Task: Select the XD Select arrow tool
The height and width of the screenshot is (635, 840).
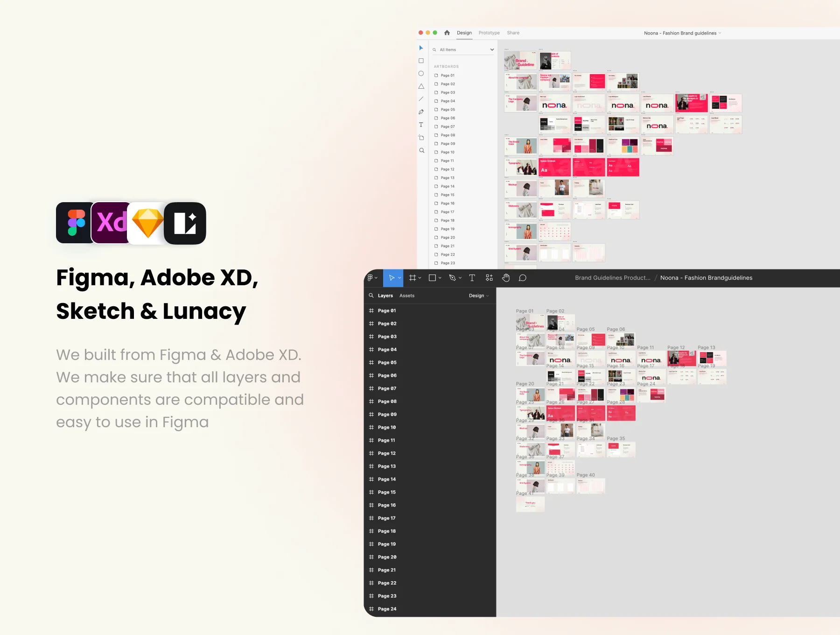Action: click(x=421, y=48)
